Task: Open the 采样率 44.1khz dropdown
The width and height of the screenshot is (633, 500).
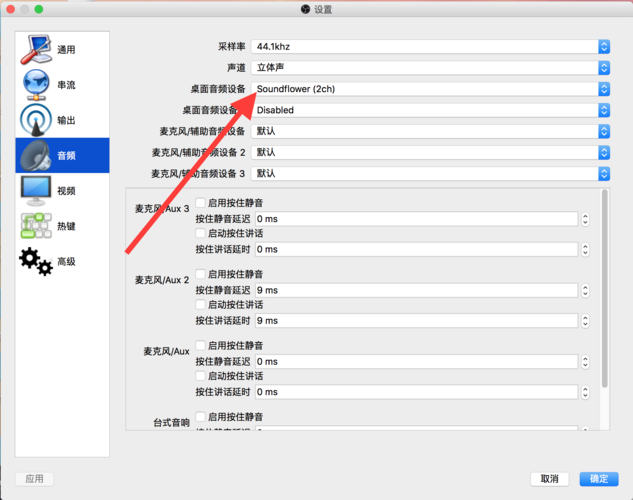Action: point(430,46)
